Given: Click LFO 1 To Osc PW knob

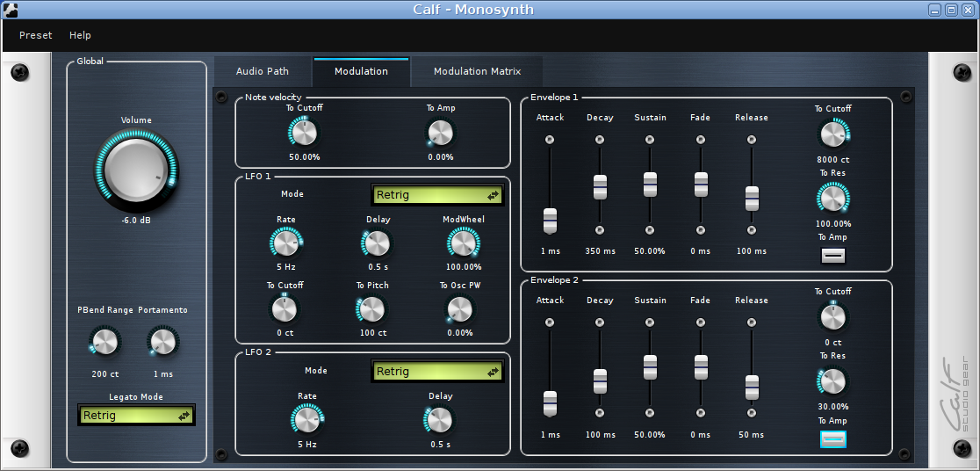Looking at the screenshot, I should coord(460,309).
